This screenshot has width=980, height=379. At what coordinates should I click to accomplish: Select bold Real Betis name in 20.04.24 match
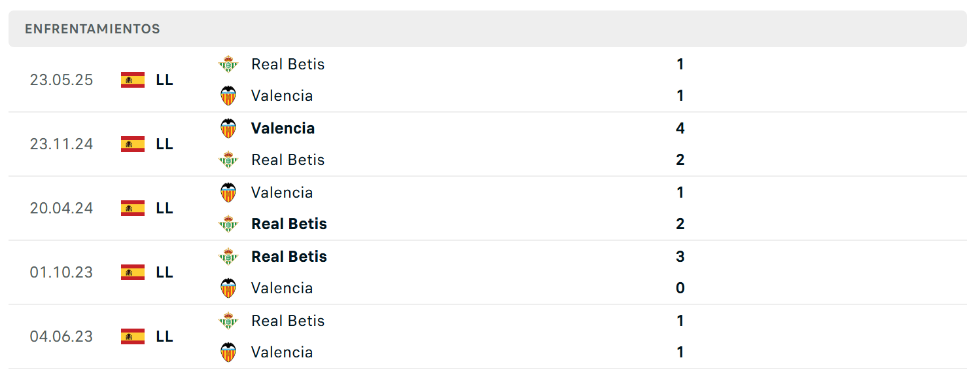289,224
